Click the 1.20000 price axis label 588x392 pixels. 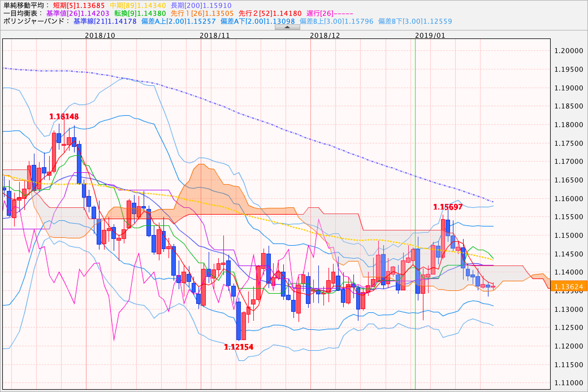pyautogui.click(x=569, y=51)
